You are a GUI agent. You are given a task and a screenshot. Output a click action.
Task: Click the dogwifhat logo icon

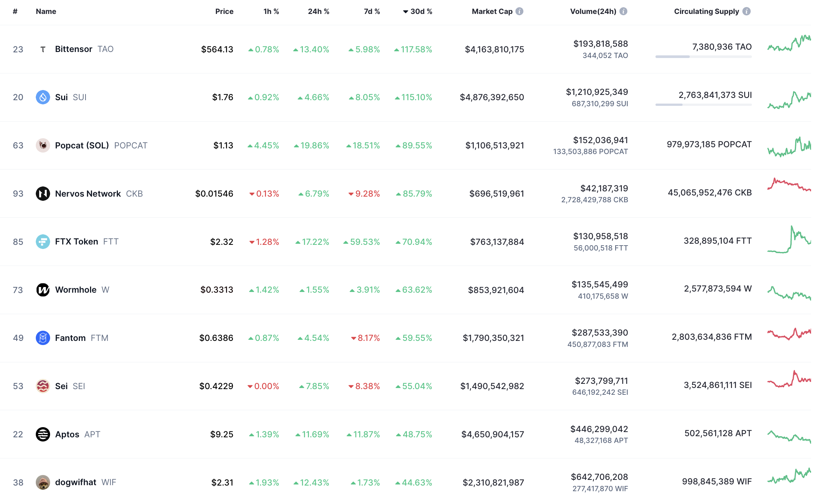(43, 482)
